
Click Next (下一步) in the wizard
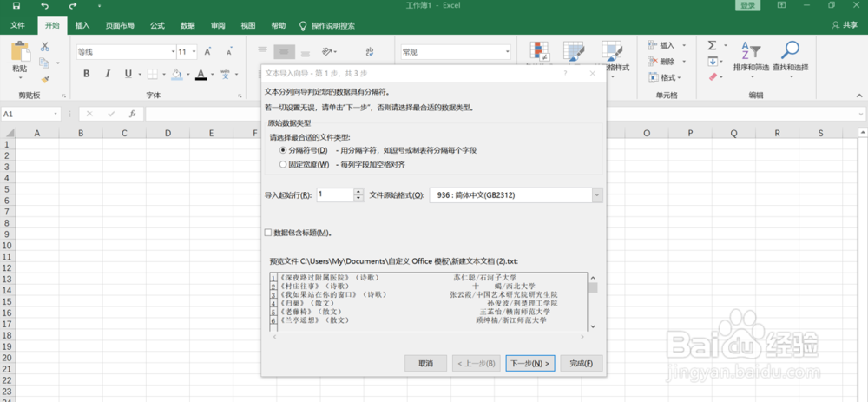[529, 364]
